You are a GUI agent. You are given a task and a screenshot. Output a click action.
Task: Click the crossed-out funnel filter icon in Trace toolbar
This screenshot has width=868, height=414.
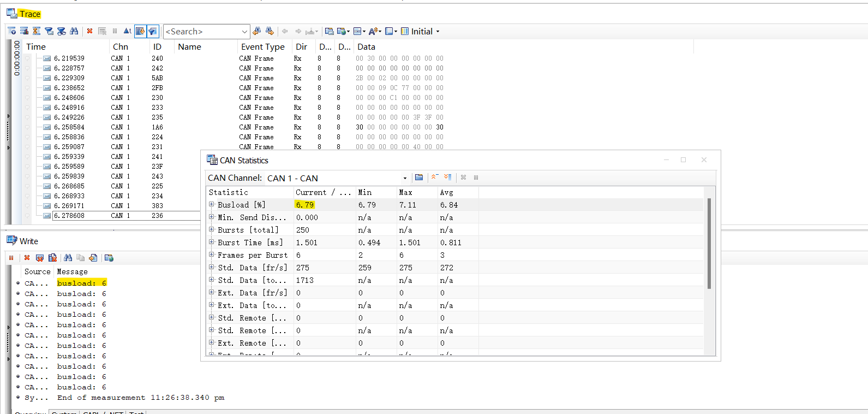[62, 31]
